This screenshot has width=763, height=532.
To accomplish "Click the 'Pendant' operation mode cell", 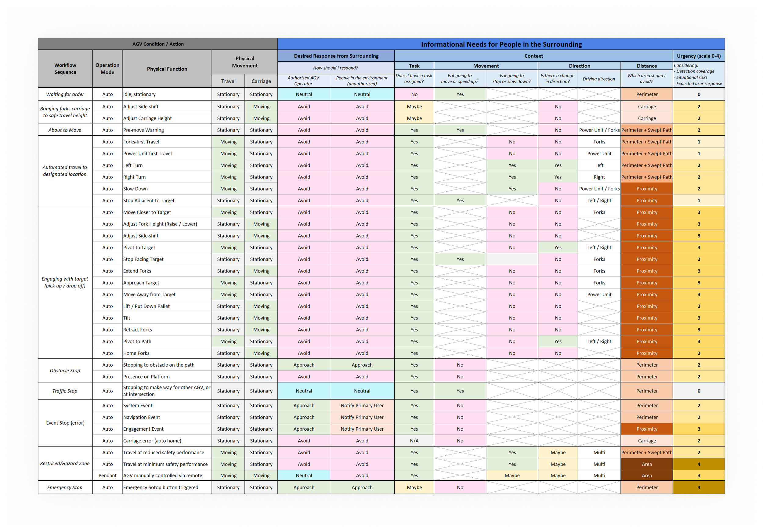I will [x=107, y=475].
